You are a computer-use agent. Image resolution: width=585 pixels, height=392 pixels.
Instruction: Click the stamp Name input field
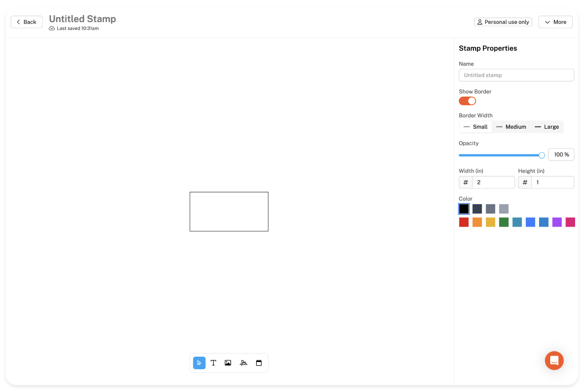point(516,75)
